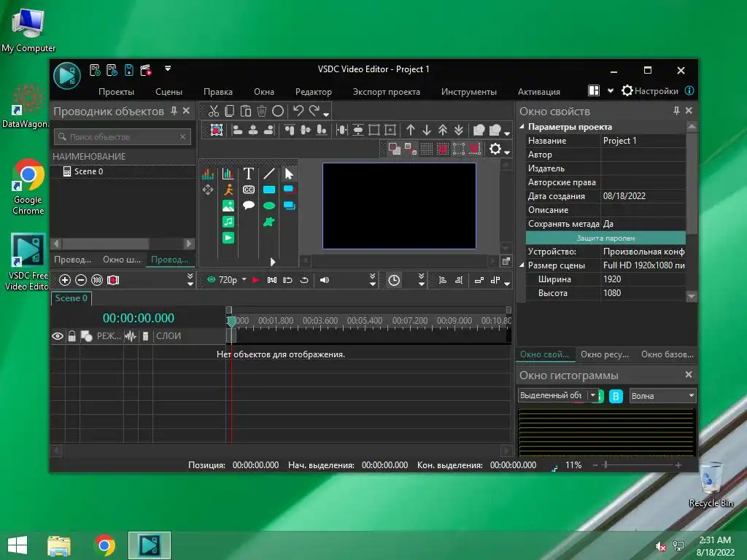Image resolution: width=747 pixels, height=560 pixels.
Task: Insert an image using the picture icon
Action: coord(228,206)
